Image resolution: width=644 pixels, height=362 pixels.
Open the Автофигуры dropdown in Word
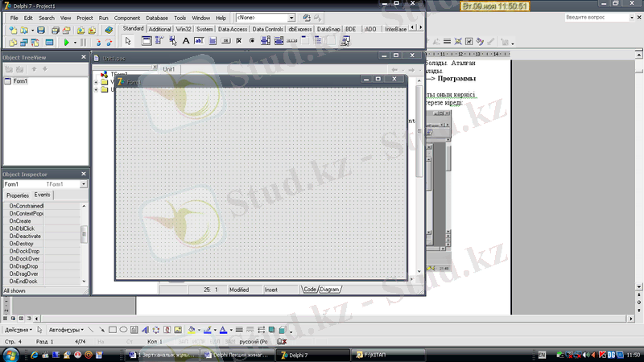[x=66, y=330]
